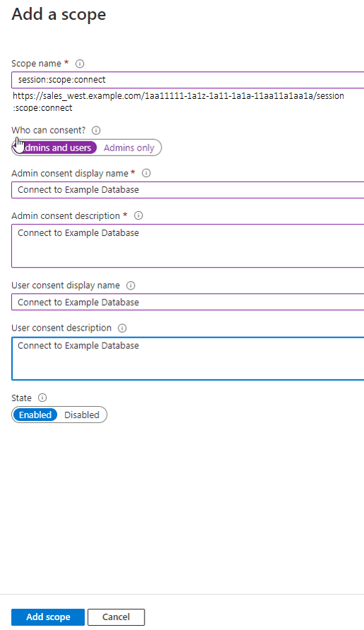Viewport: 364px width, 630px height.
Task: Cancel adding the scope
Action: pos(116,617)
